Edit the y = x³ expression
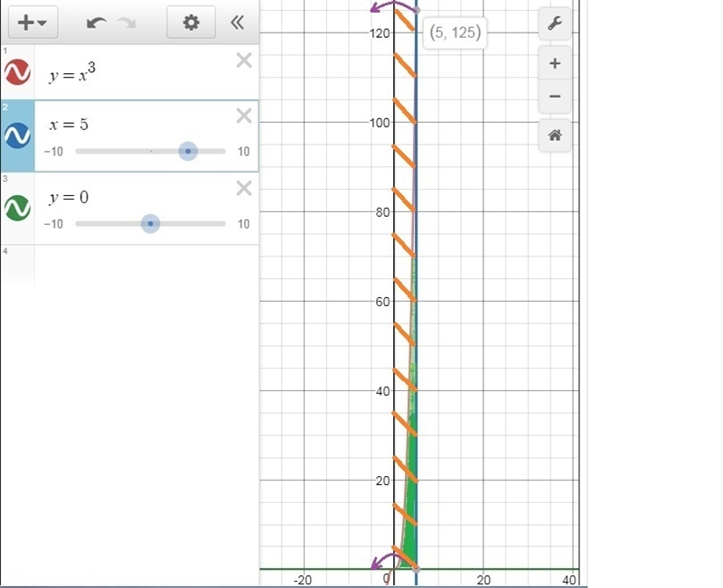The width and height of the screenshot is (723, 588). pos(72,73)
